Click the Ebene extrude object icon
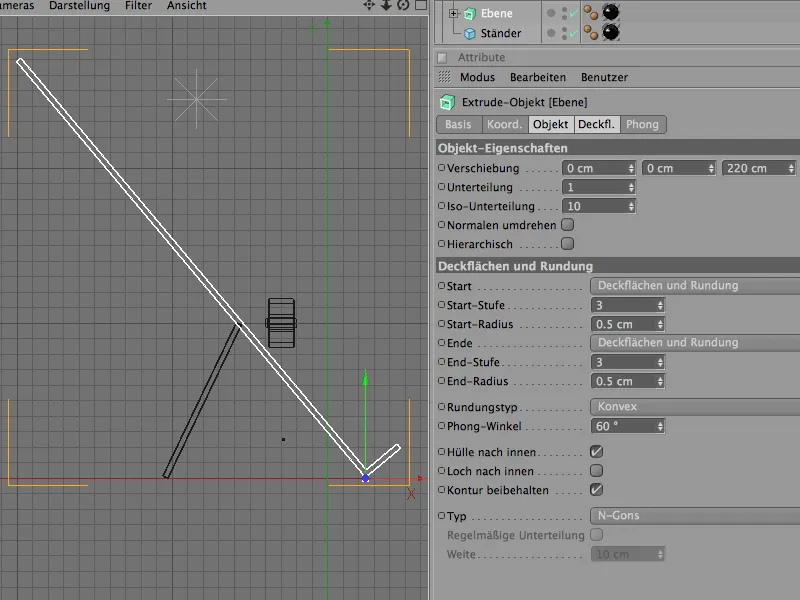This screenshot has width=800, height=600. click(x=470, y=14)
